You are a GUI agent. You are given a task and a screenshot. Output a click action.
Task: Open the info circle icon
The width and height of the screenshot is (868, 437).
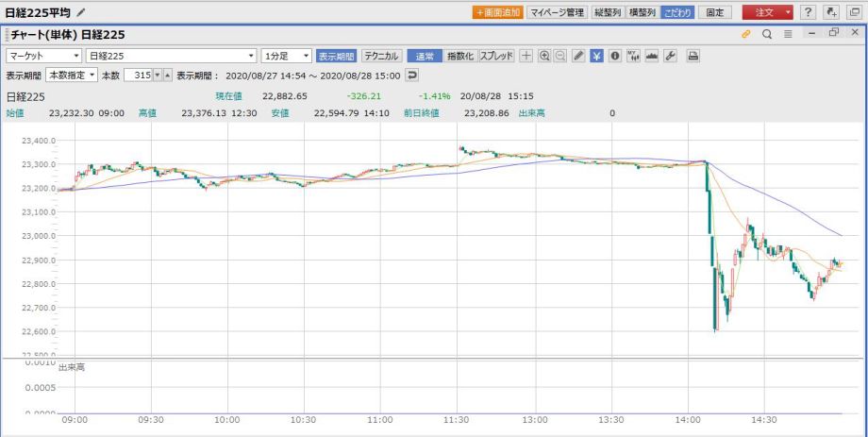coord(614,56)
